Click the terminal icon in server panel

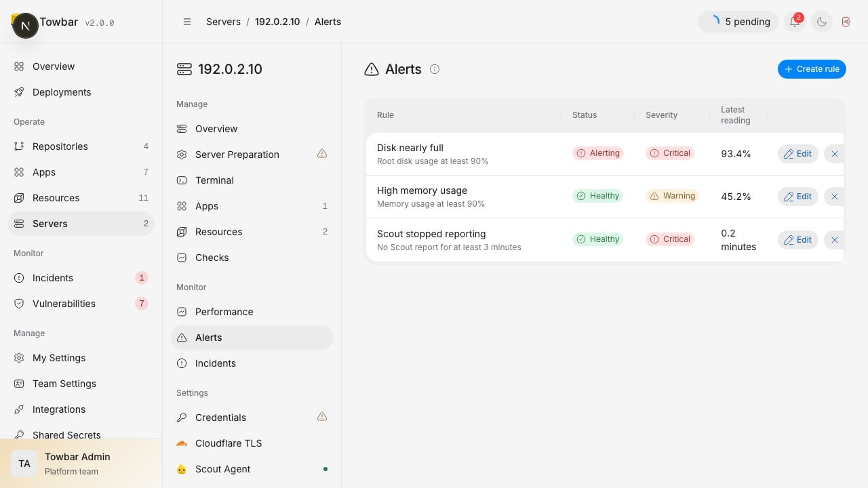[182, 180]
